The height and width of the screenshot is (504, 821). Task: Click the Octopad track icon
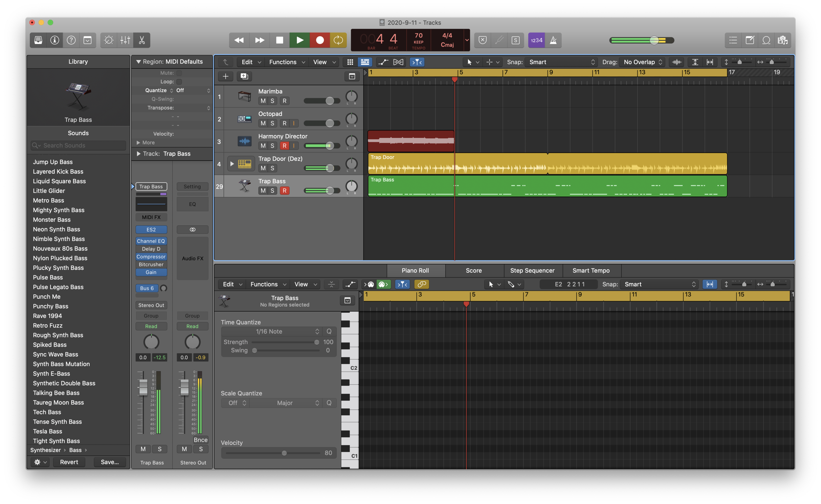click(244, 119)
